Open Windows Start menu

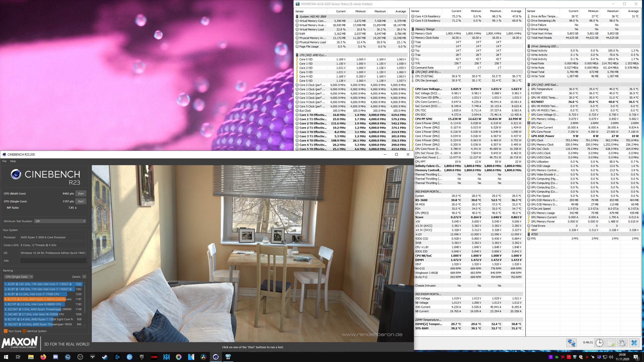click(x=6, y=357)
